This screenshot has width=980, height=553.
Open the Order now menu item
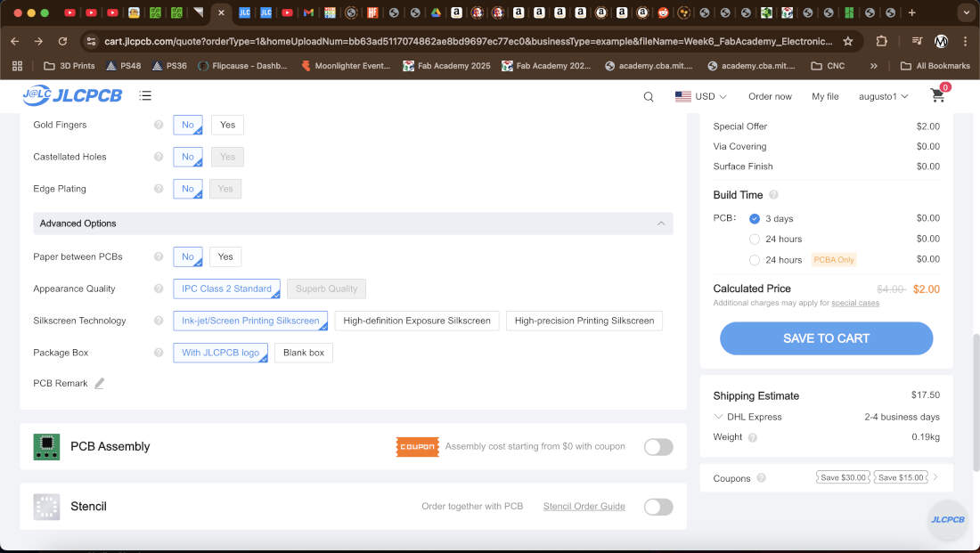(x=770, y=96)
